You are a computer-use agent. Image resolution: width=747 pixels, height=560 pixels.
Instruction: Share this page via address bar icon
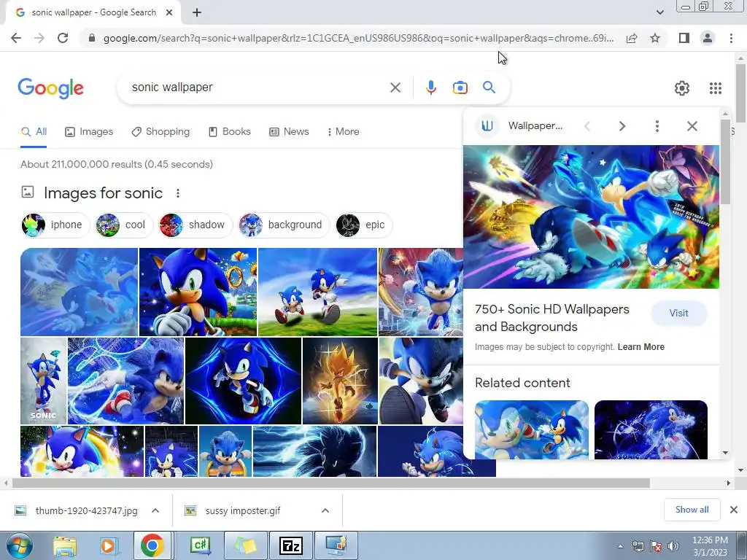[632, 38]
